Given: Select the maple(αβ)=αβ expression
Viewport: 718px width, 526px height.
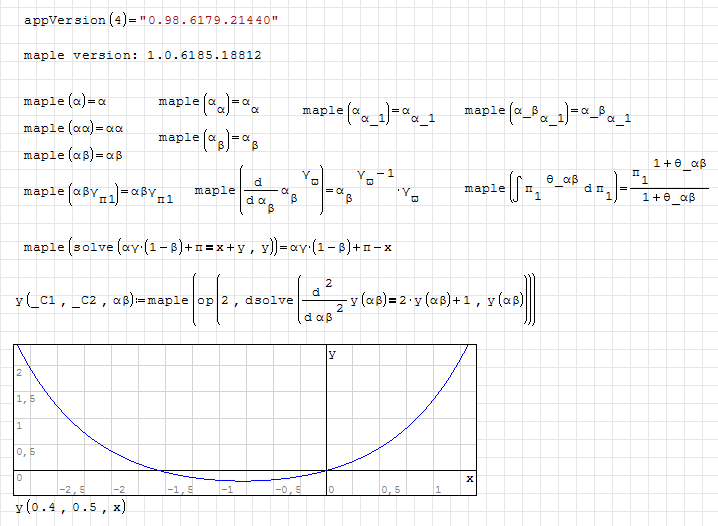Looking at the screenshot, I should [72, 155].
